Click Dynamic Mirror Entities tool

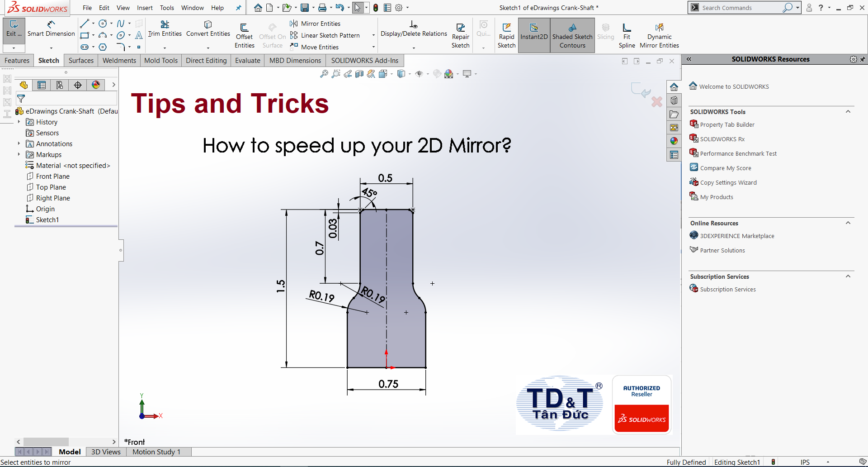[659, 36]
